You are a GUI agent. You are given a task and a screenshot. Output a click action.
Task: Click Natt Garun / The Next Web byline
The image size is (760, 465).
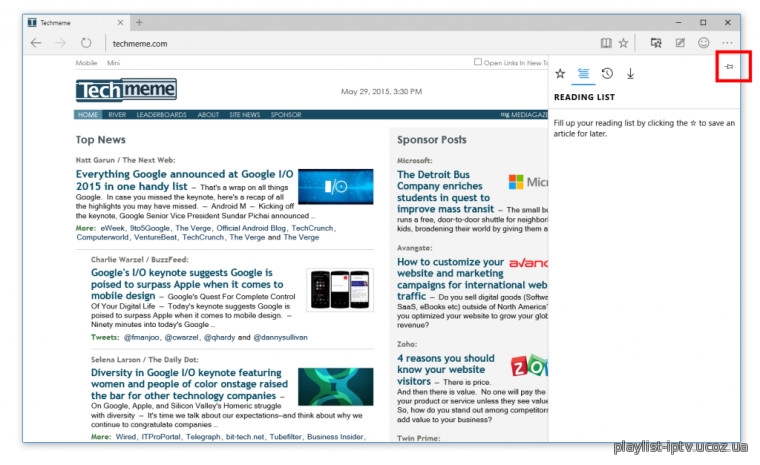[x=125, y=160]
